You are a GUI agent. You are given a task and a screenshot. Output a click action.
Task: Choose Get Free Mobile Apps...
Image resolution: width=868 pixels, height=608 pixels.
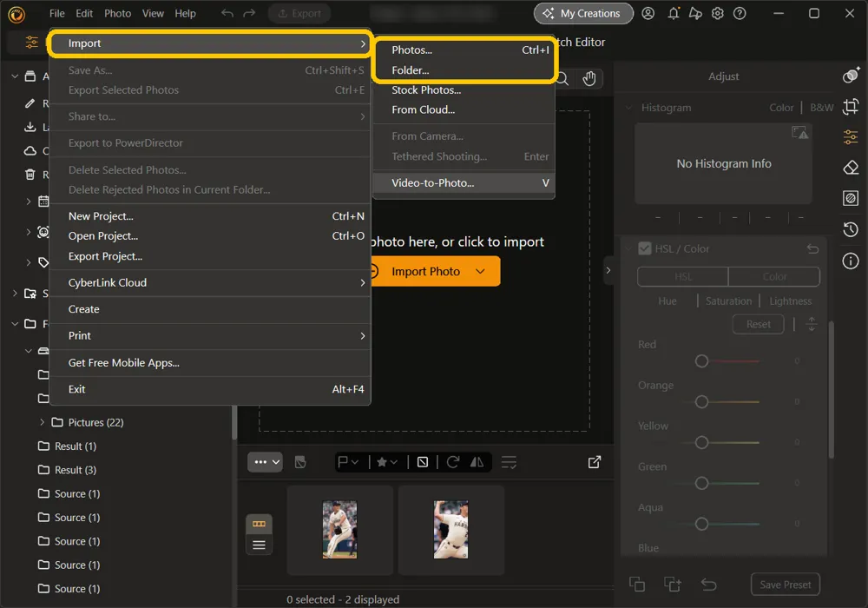click(210, 363)
